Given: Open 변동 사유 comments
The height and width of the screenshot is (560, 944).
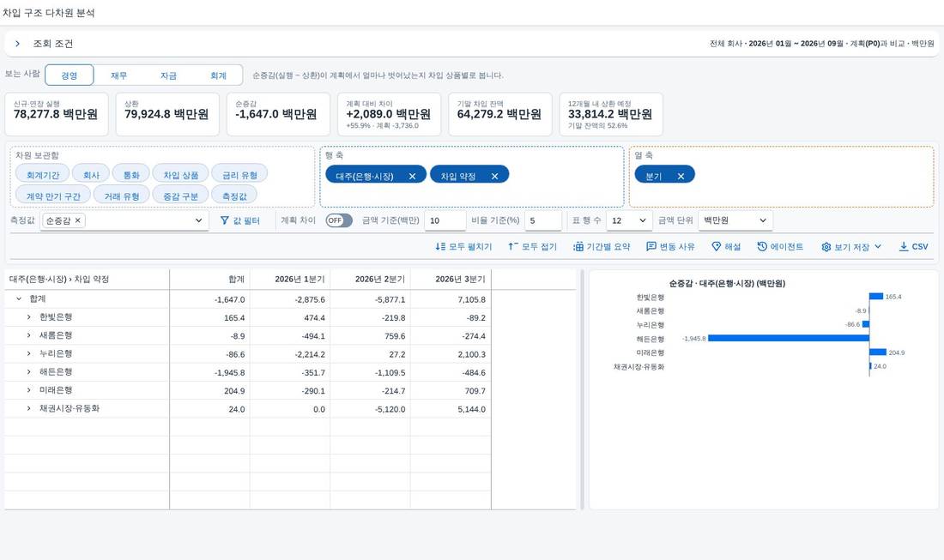Looking at the screenshot, I should [x=670, y=247].
